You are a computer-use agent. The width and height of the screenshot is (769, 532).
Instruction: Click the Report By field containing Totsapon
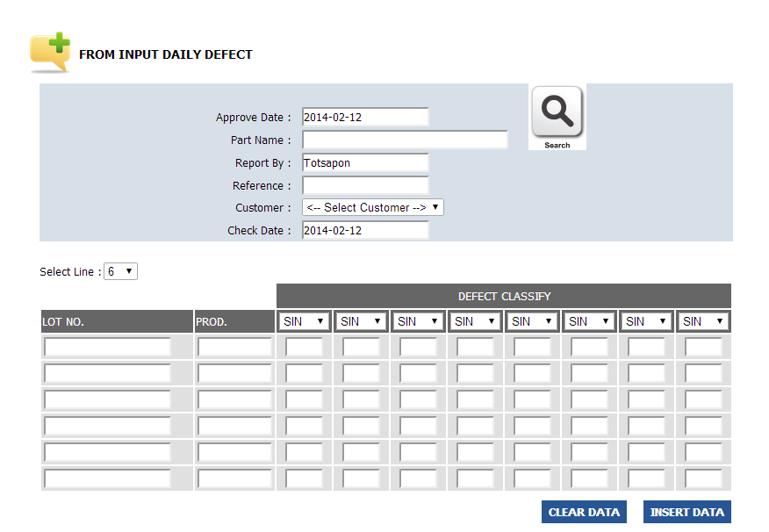pyautogui.click(x=365, y=162)
